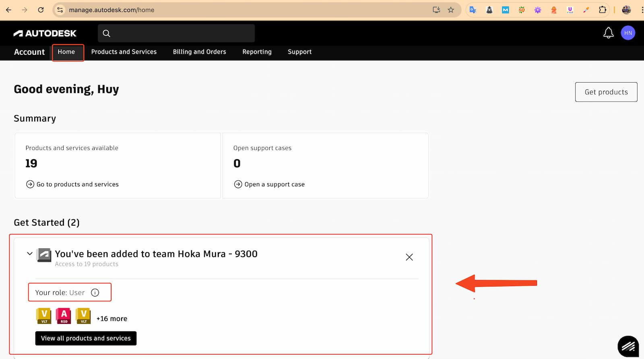Open the HN user account avatar

[x=628, y=33]
